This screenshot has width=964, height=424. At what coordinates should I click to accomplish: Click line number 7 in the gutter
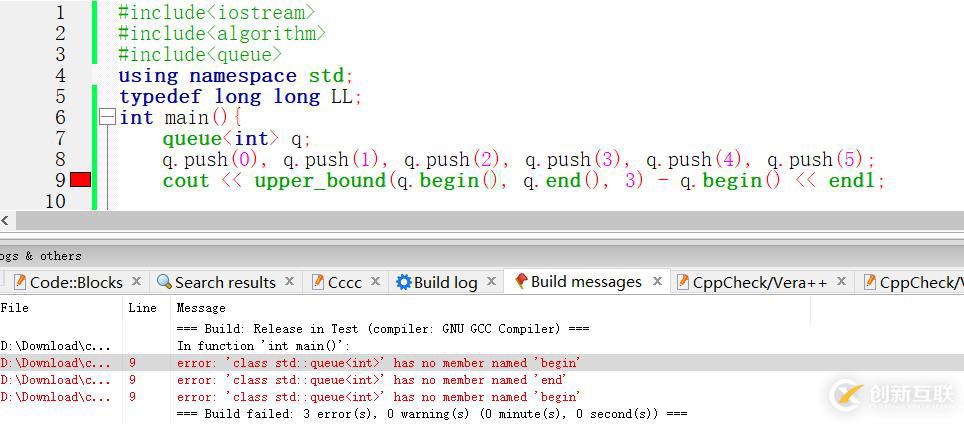click(x=60, y=138)
